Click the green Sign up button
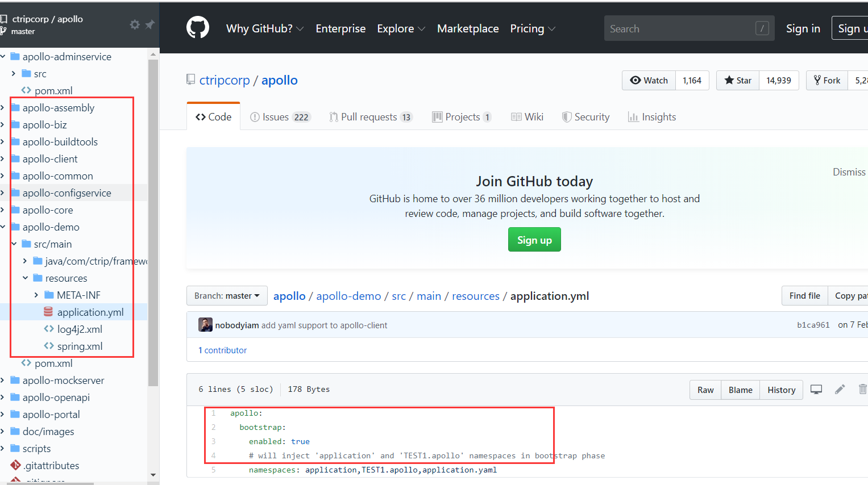 click(x=534, y=240)
